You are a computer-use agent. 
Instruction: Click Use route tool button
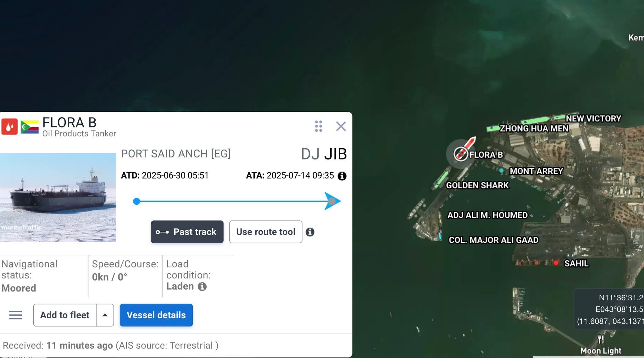click(266, 232)
